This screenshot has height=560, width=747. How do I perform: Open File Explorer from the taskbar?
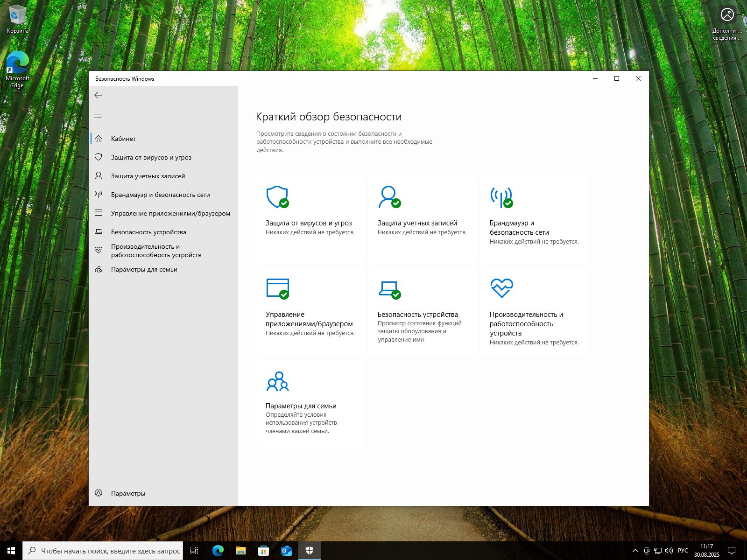(240, 551)
